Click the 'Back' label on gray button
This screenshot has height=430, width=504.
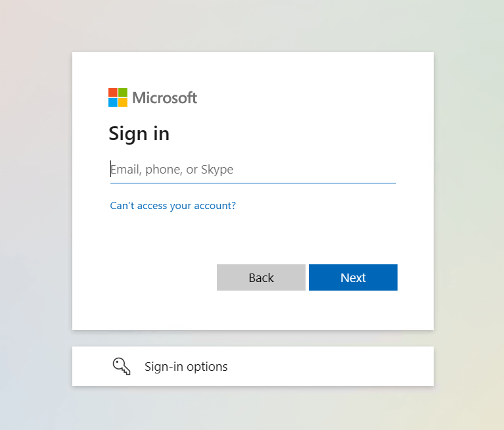click(x=261, y=277)
